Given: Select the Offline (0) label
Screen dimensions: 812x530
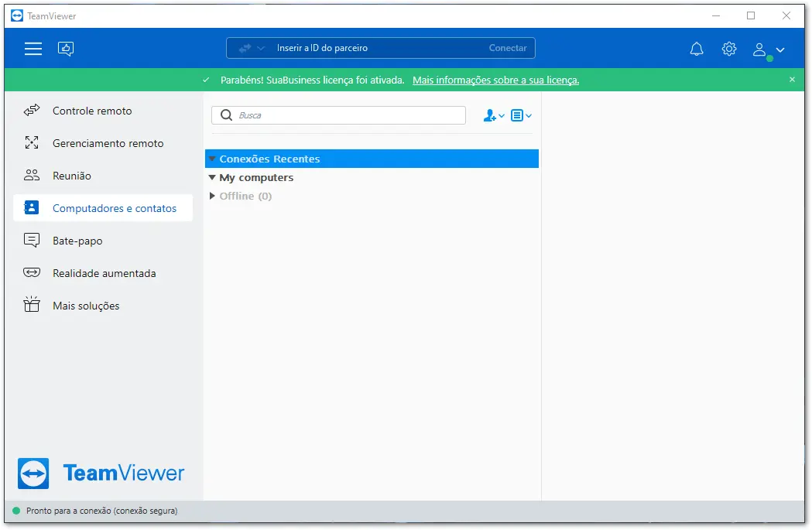Looking at the screenshot, I should click(x=245, y=197).
